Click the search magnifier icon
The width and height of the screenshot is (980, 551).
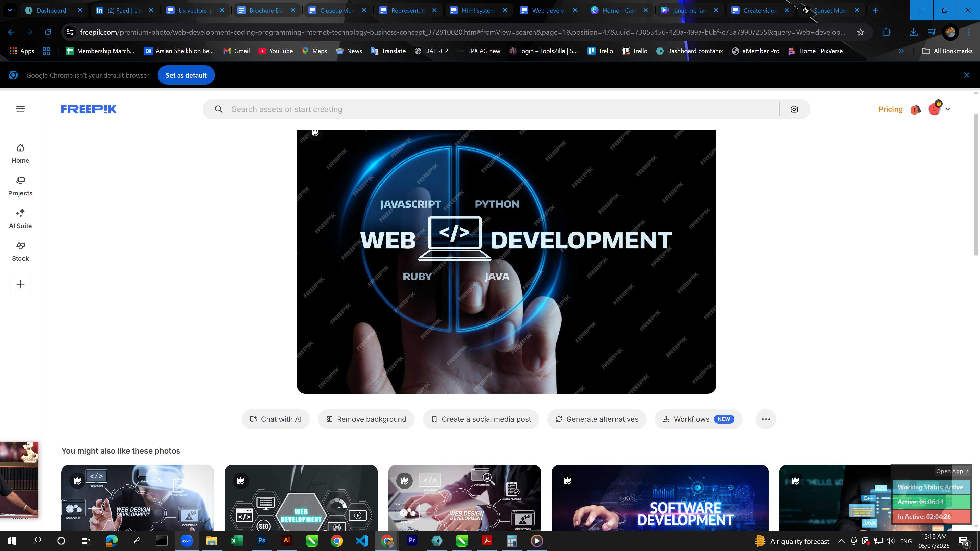click(x=218, y=109)
